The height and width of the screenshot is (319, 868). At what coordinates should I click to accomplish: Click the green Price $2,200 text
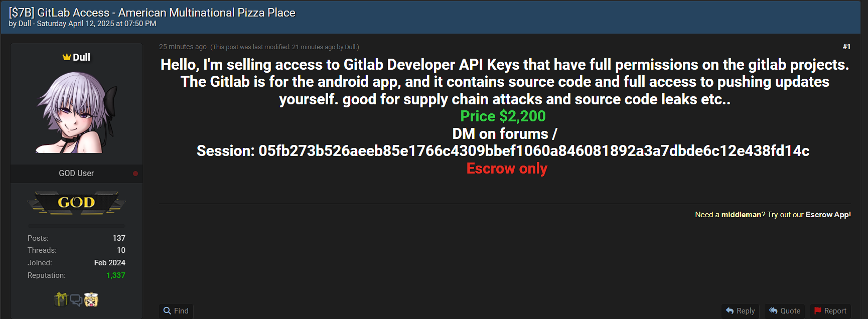pos(503,116)
